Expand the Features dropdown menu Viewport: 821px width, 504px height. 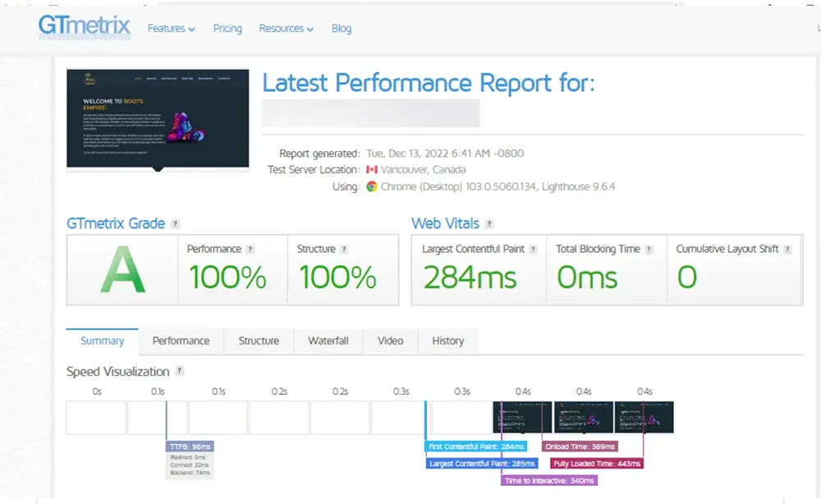click(171, 29)
